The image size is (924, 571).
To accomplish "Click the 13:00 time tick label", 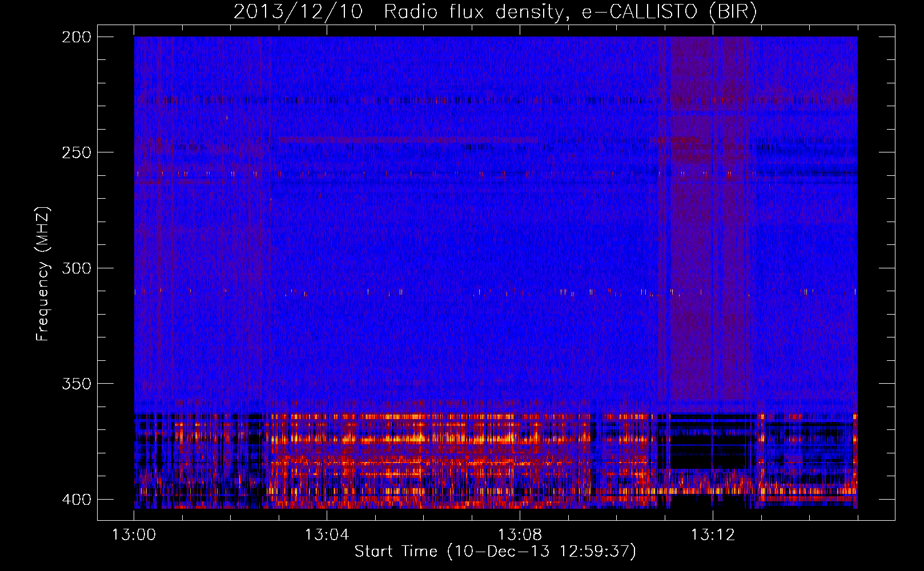I will [x=134, y=535].
